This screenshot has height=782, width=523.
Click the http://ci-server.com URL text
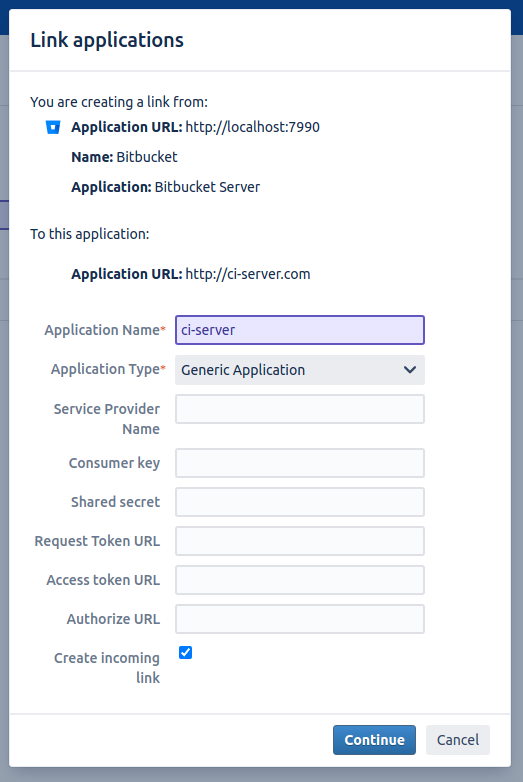click(248, 274)
